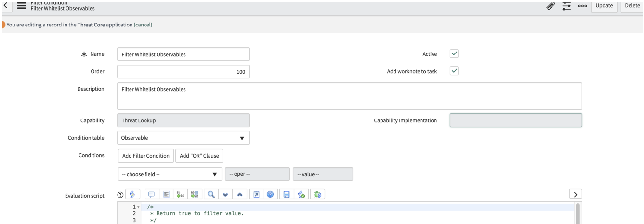644x224 pixels.
Task: Go back using the header back arrow
Action: point(5,6)
